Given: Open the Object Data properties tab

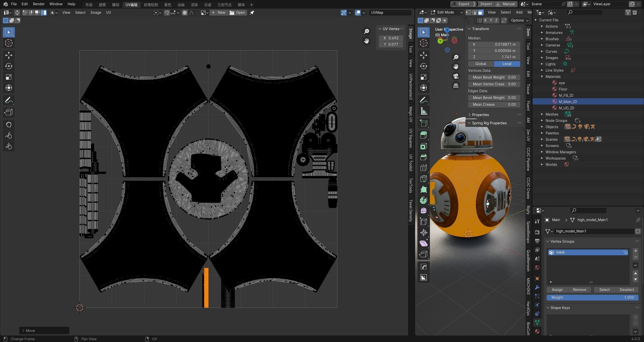Looking at the screenshot, I should tap(537, 322).
